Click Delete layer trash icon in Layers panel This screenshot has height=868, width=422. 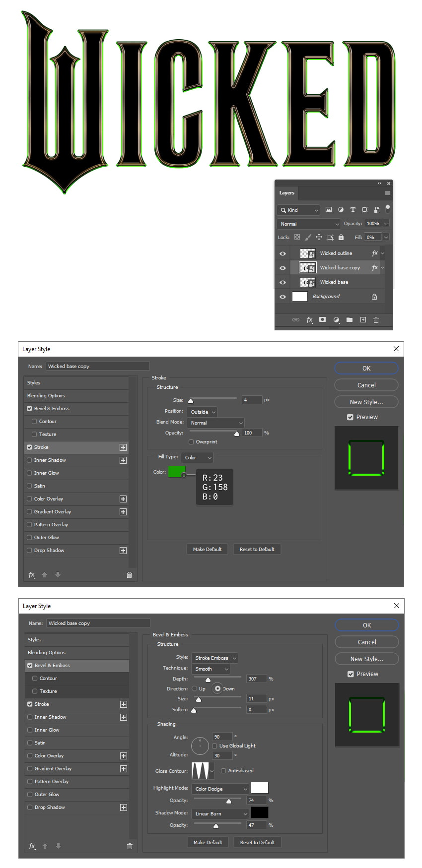click(376, 320)
